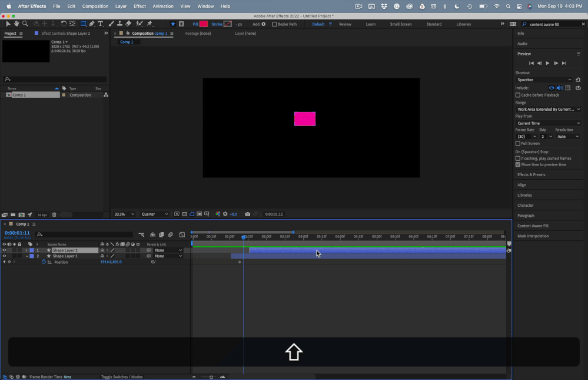Image resolution: width=588 pixels, height=380 pixels.
Task: Select the Hand tool
Action: pos(16,24)
